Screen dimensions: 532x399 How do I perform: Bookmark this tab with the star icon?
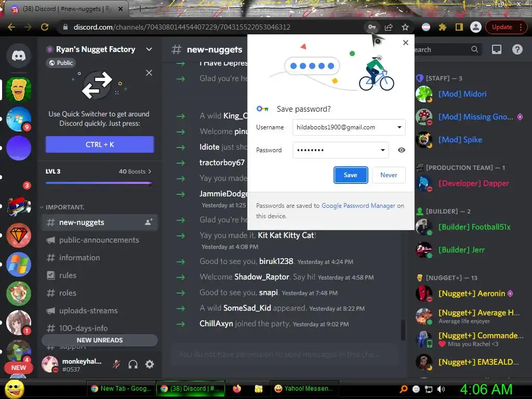tap(405, 27)
